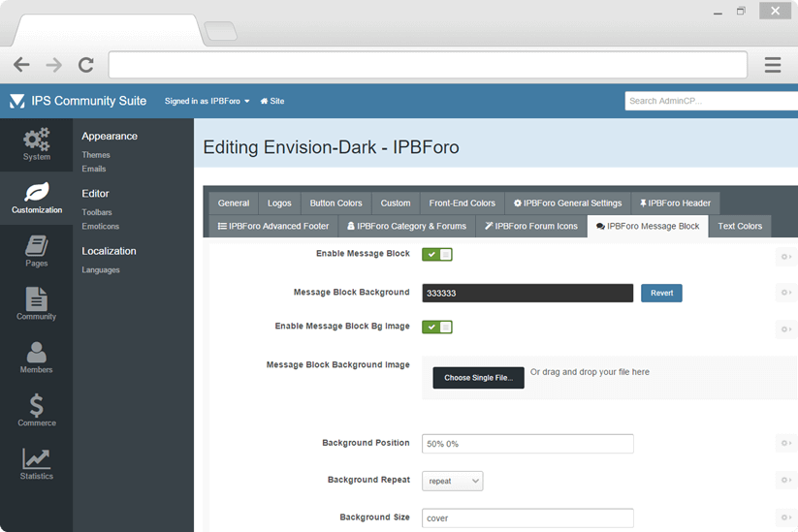Image resolution: width=798 pixels, height=532 pixels.
Task: Open the Pages book icon
Action: [x=37, y=246]
